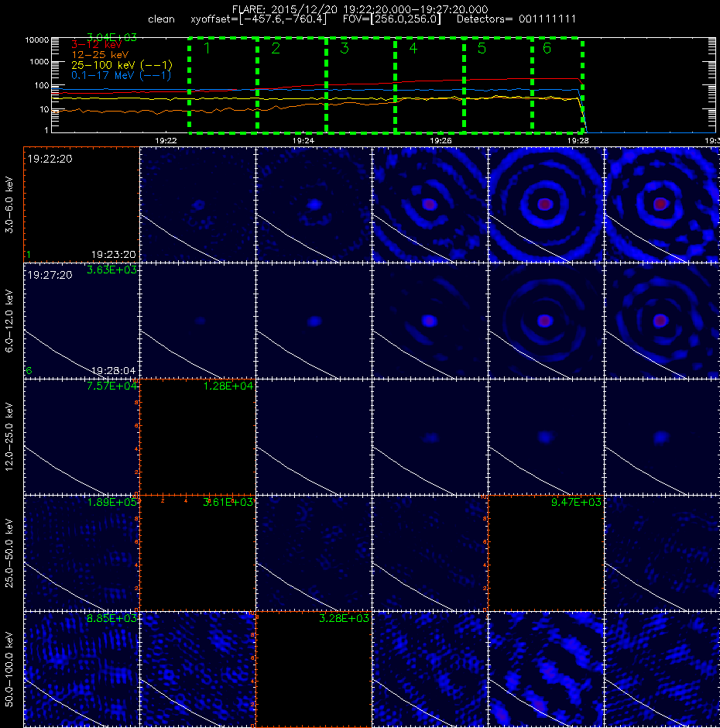Click the yellow 25-100 keV legend entry
This screenshot has height=728, width=720.
coord(122,65)
